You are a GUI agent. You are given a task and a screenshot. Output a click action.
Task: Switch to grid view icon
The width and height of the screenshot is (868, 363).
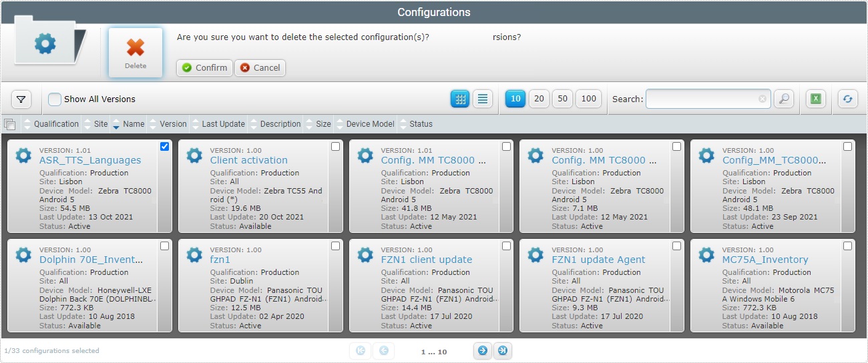click(x=460, y=99)
